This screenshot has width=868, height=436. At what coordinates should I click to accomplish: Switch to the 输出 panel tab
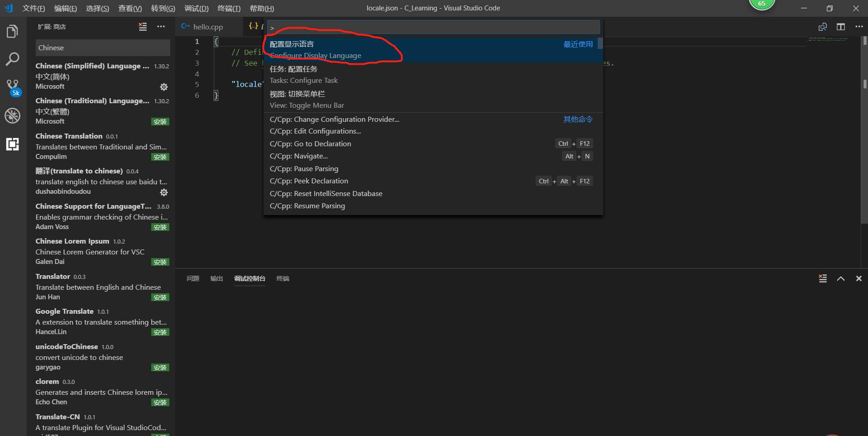[216, 278]
